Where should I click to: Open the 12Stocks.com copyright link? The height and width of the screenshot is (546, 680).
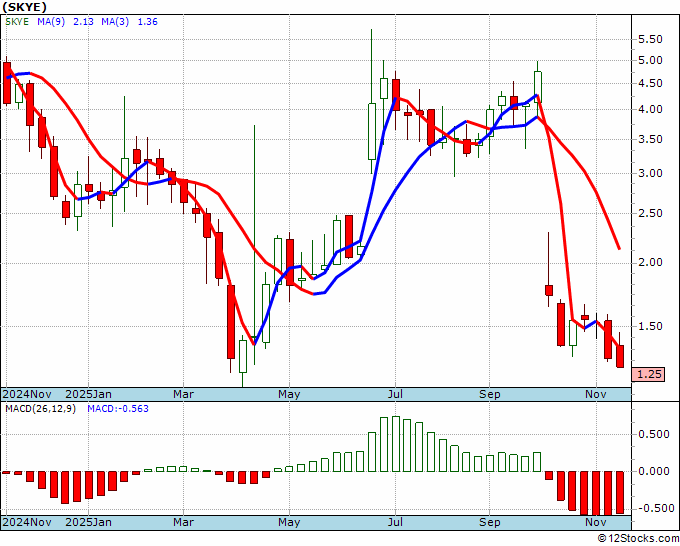tap(638, 538)
